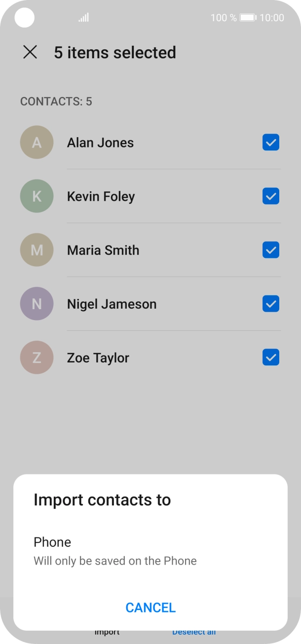Deselect Nigel Jameson checkbox
Screen dimensions: 301x644
pos(271,304)
